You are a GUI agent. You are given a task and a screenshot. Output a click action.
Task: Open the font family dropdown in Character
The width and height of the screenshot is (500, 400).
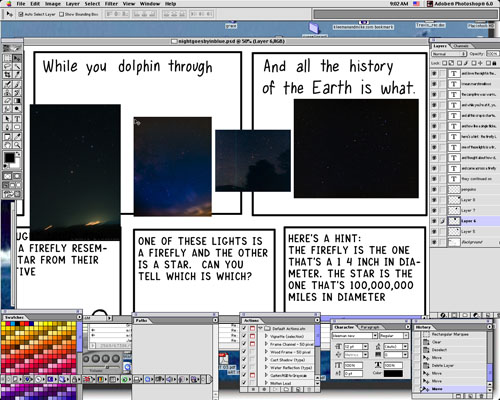355,336
